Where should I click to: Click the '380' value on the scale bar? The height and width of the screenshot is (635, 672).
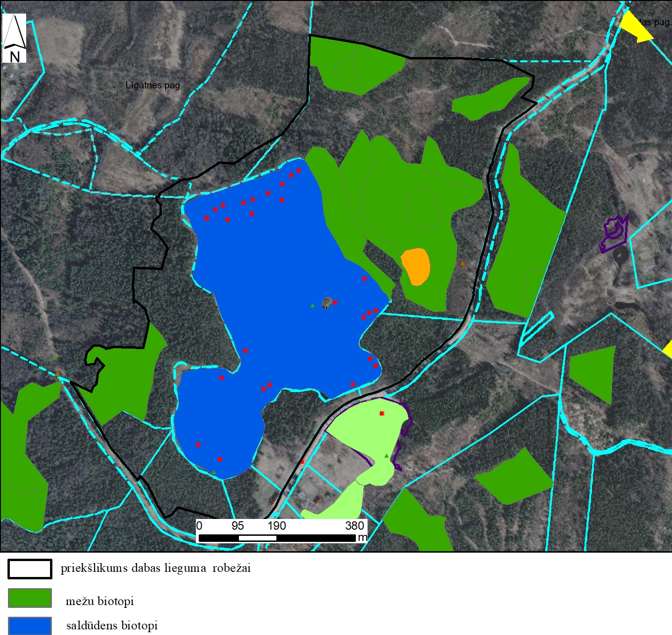pos(354,526)
